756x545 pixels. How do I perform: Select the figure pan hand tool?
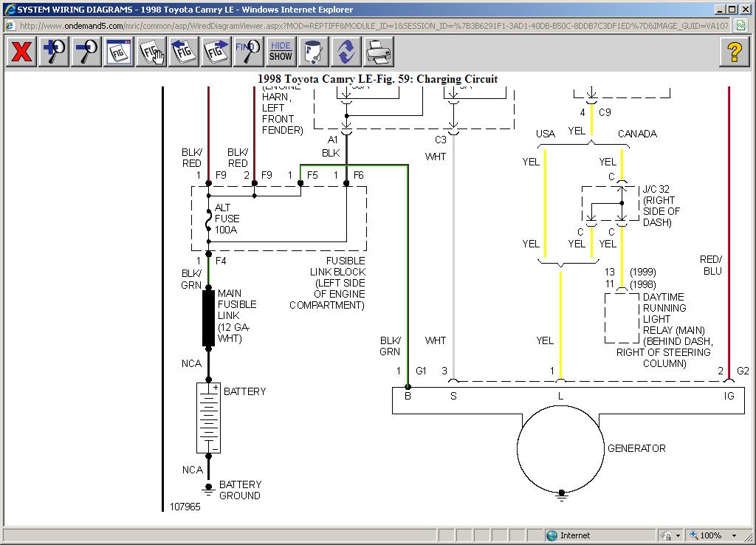[x=151, y=52]
